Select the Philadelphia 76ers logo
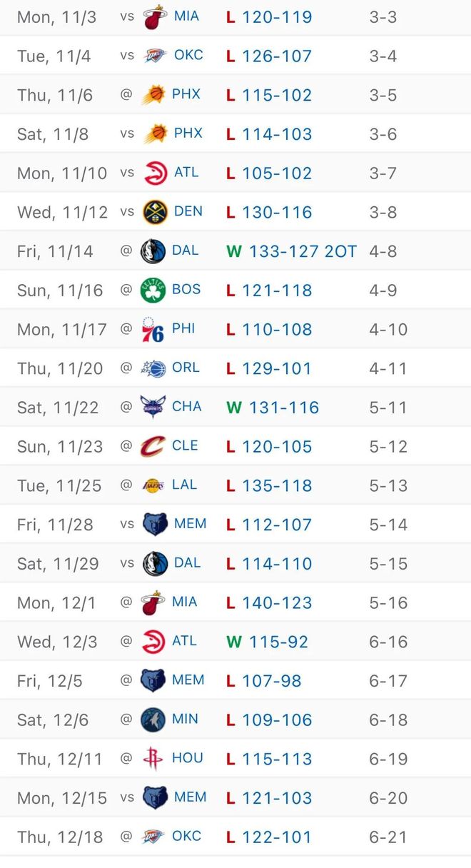 pos(153,330)
